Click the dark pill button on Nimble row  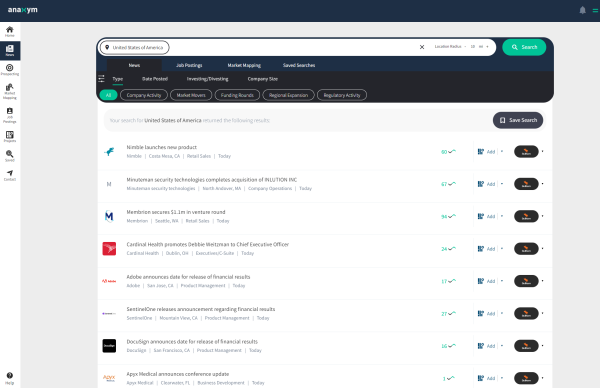(x=526, y=152)
